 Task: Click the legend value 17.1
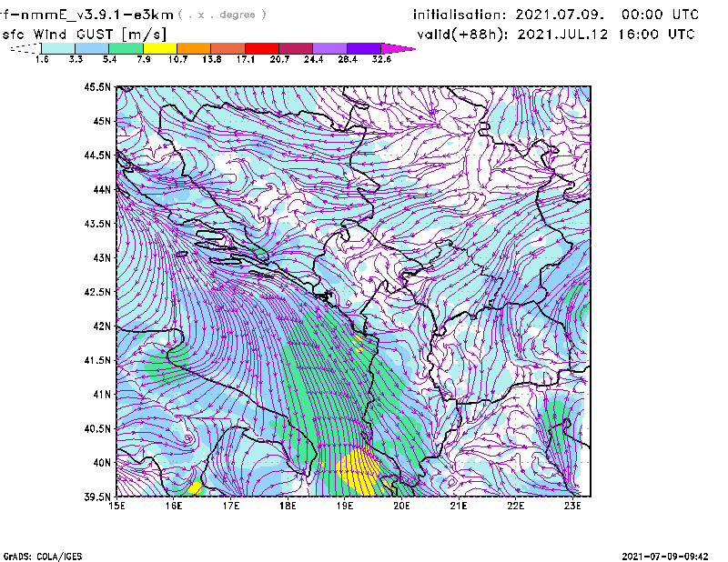(246, 59)
